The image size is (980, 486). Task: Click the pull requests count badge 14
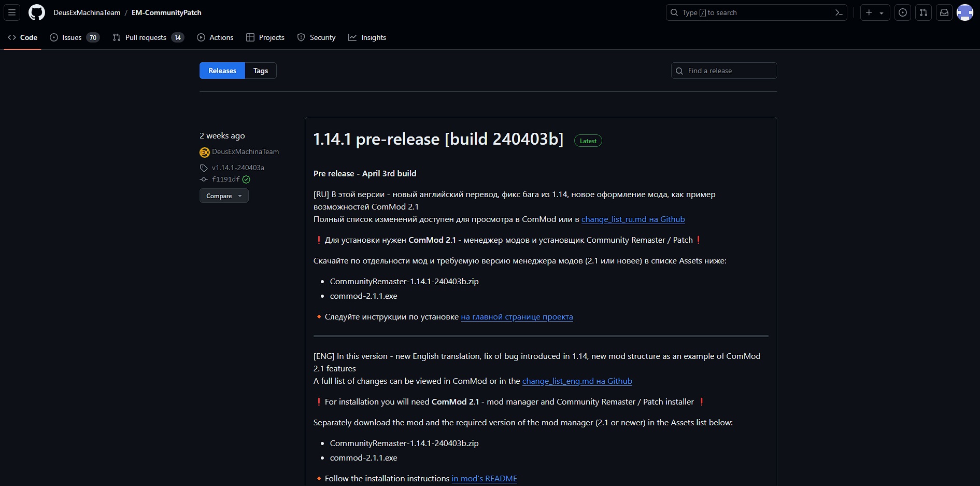click(x=178, y=37)
